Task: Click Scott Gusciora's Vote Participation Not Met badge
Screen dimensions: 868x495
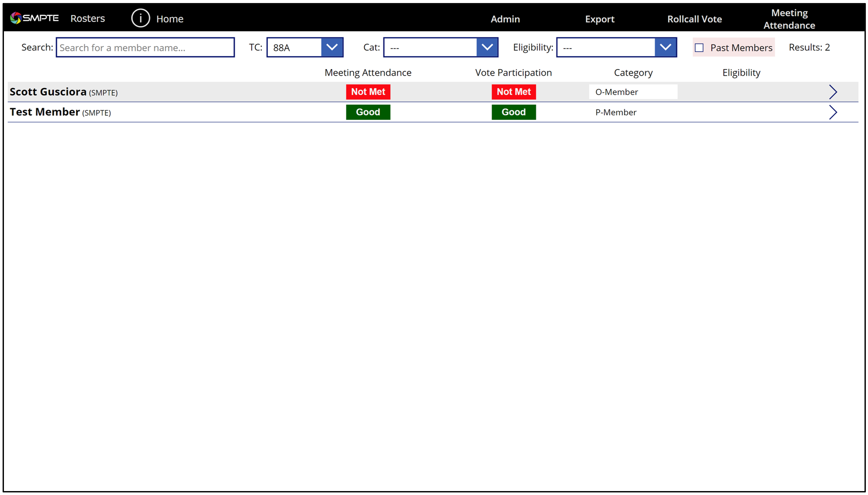Action: point(513,92)
